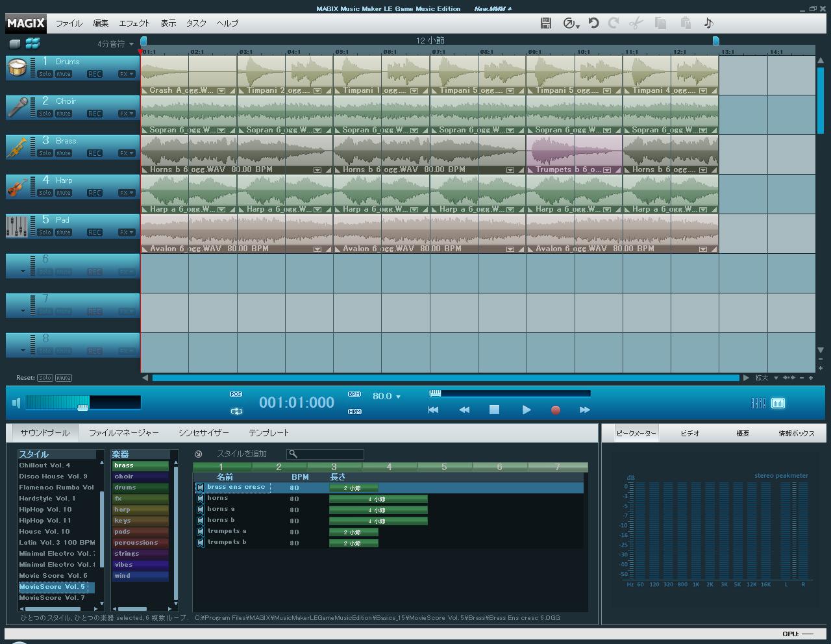Solo the Brass track
The image size is (831, 644).
45,153
